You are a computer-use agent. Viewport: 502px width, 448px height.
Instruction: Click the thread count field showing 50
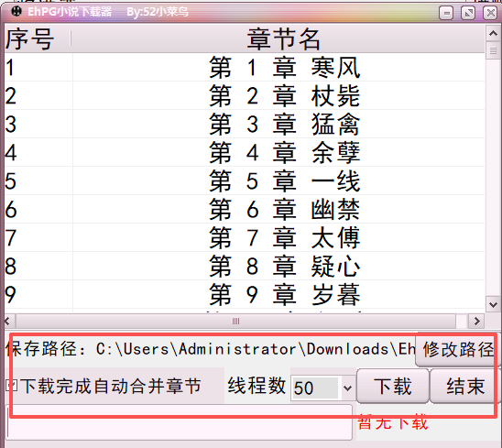coord(315,388)
